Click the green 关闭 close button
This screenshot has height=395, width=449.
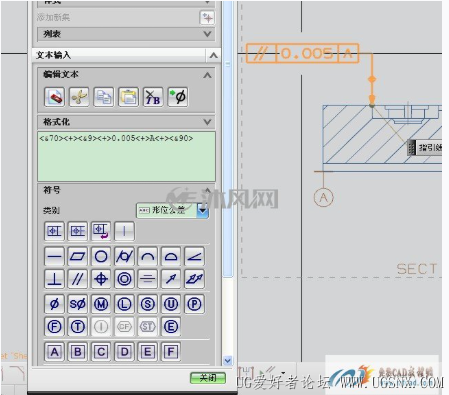[208, 378]
